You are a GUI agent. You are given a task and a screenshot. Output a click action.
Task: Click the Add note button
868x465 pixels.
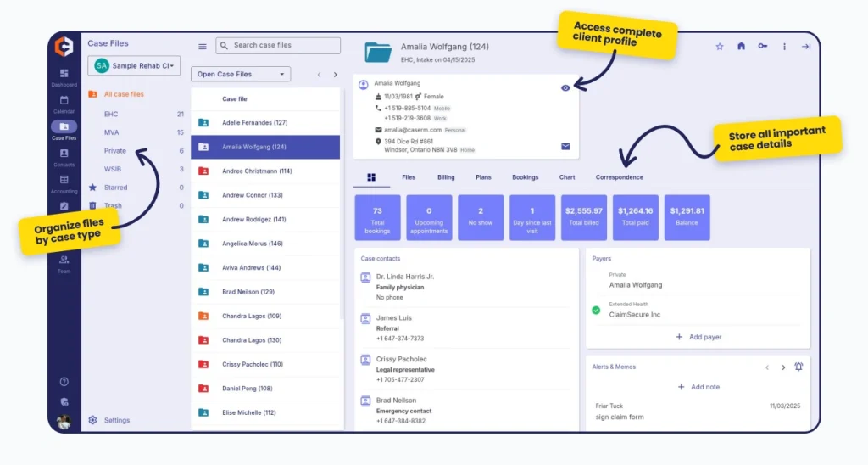(698, 387)
